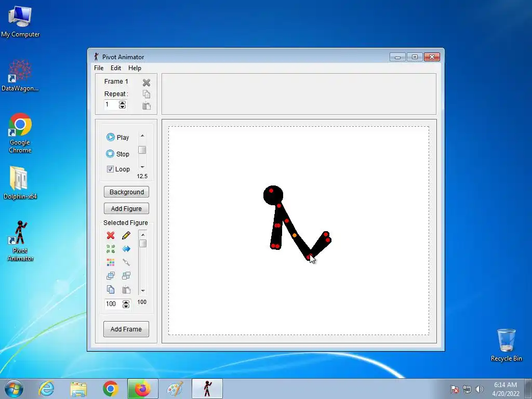The height and width of the screenshot is (399, 532).
Task: Flip the figure with blue arrows icon
Action: [x=126, y=249]
